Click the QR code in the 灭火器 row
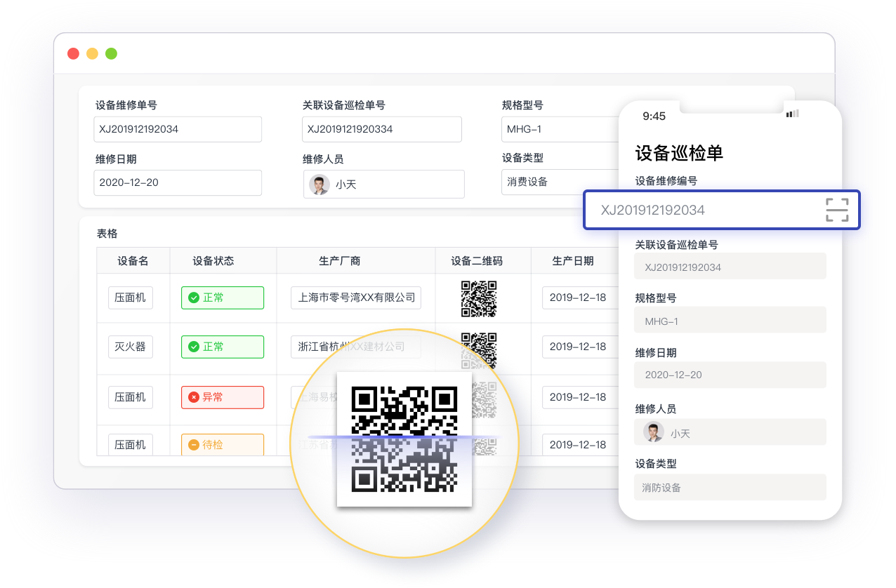896x588 pixels. [x=479, y=349]
